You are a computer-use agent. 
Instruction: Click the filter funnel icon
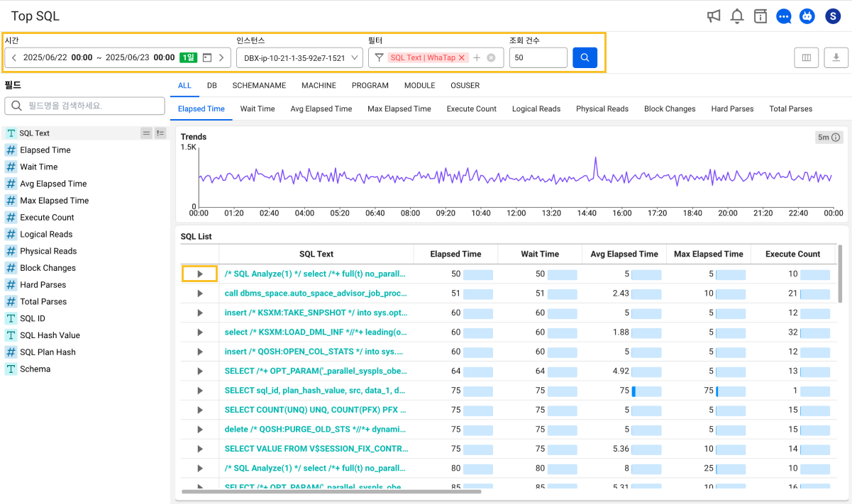(x=379, y=57)
